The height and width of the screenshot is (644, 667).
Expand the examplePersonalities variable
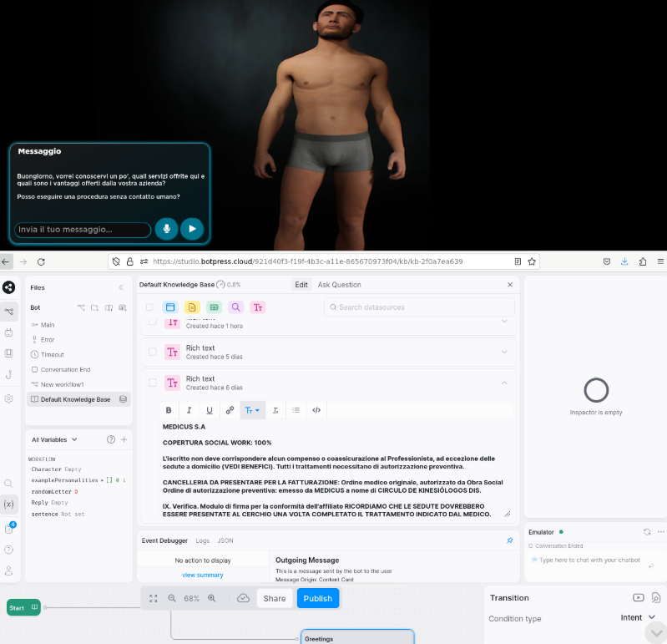click(x=102, y=479)
